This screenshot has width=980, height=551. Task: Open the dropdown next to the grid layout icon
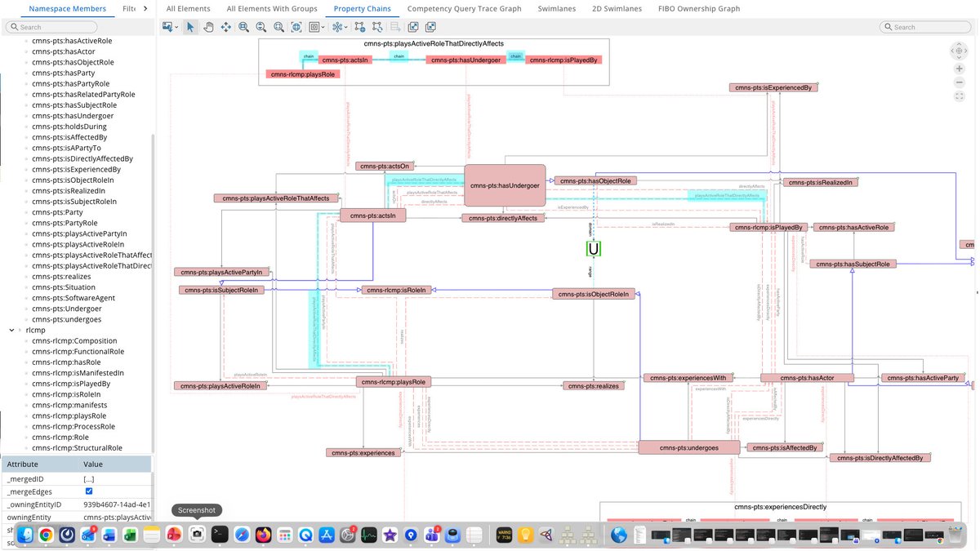click(323, 26)
